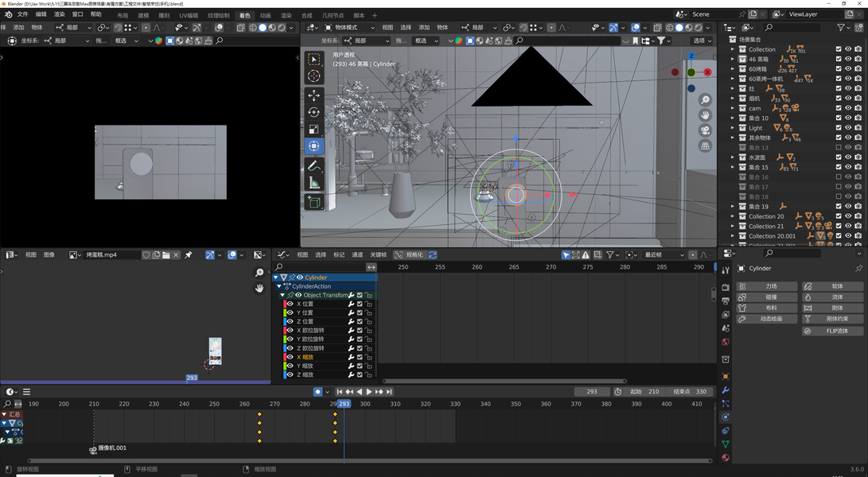Uncheck the Collection exclude checkbox
Viewport: 868px width, 477px height.
point(839,49)
